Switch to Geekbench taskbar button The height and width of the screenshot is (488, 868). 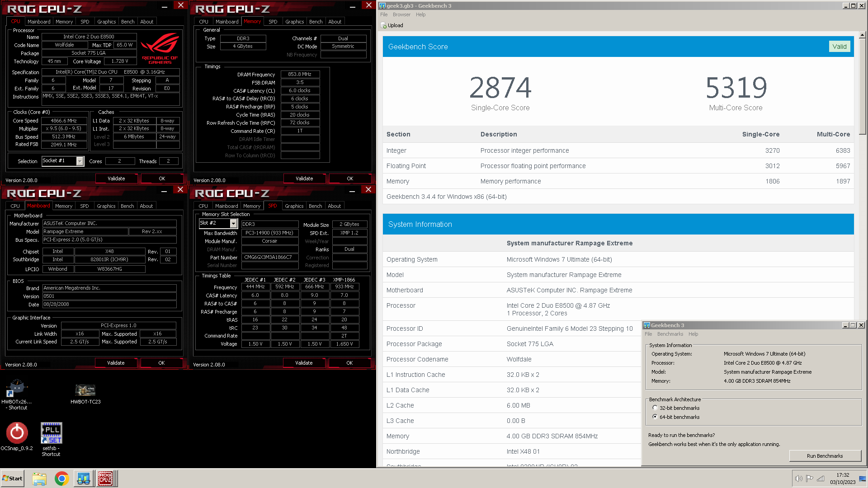click(x=84, y=479)
